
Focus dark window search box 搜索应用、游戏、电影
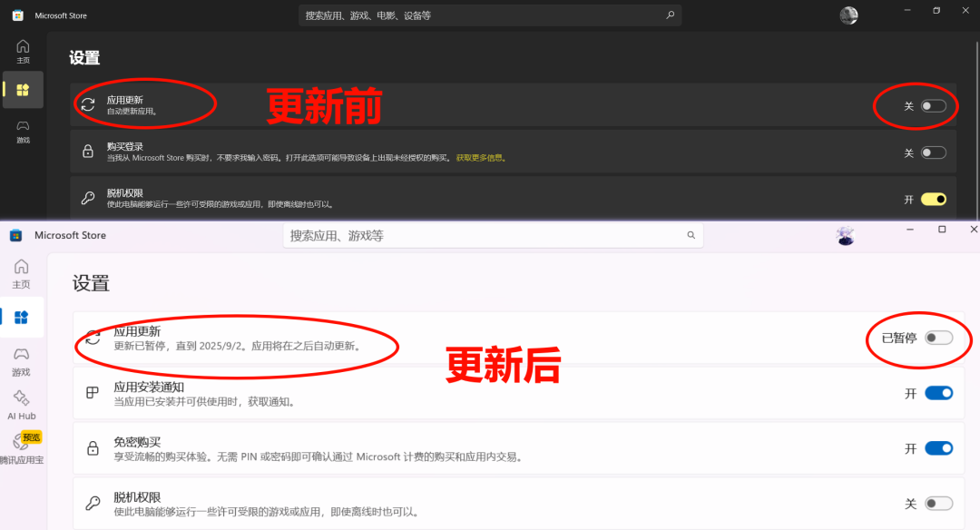click(489, 15)
